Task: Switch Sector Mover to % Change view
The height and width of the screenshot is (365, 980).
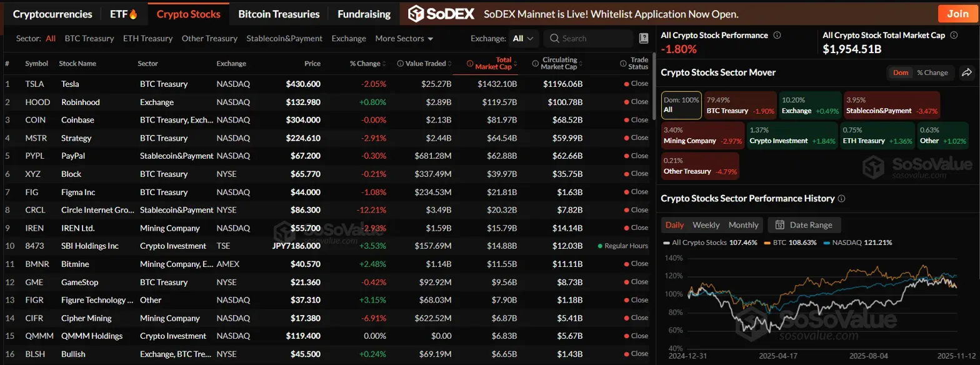Action: tap(932, 72)
